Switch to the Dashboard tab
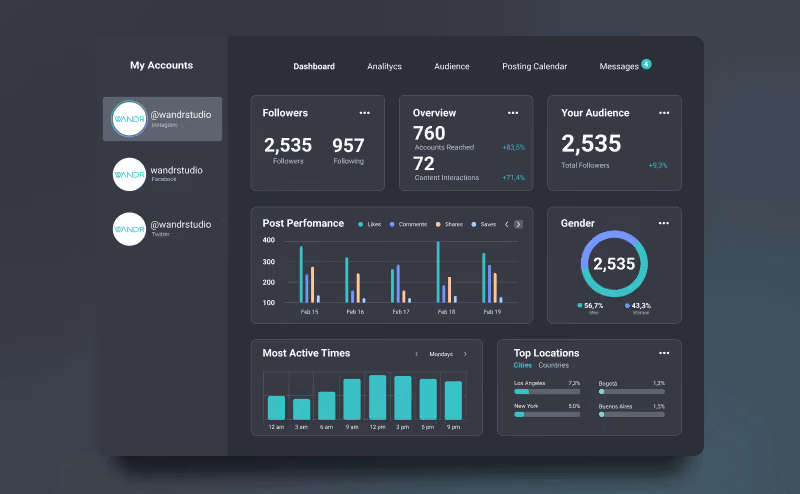 pyautogui.click(x=314, y=66)
